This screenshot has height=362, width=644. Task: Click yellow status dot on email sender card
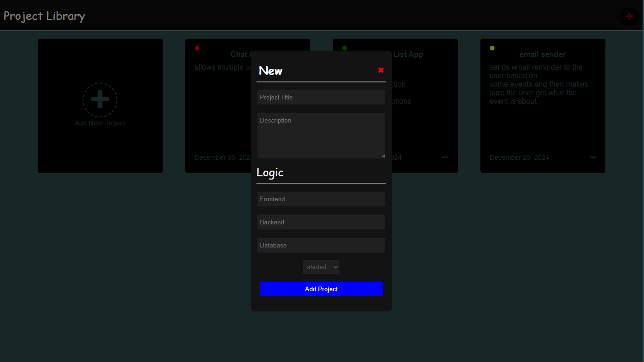click(492, 48)
